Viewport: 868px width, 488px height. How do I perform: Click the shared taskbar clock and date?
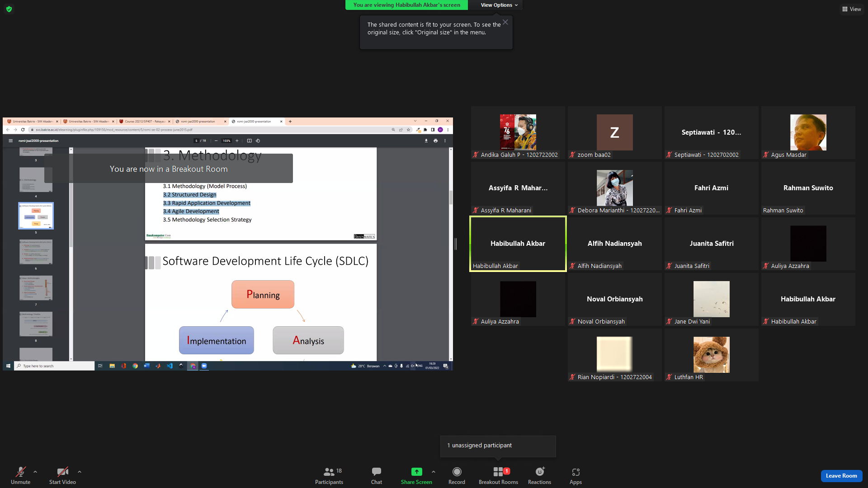pyautogui.click(x=432, y=366)
